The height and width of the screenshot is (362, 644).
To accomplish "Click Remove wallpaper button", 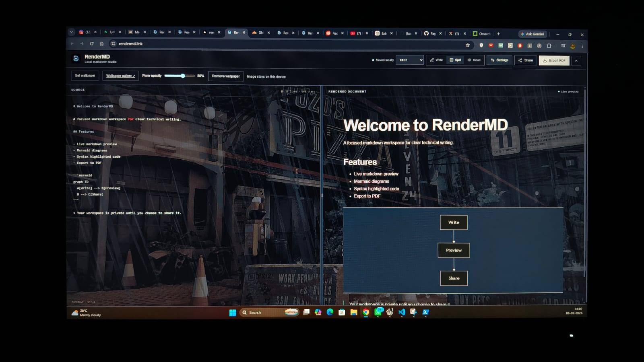I will tap(226, 76).
